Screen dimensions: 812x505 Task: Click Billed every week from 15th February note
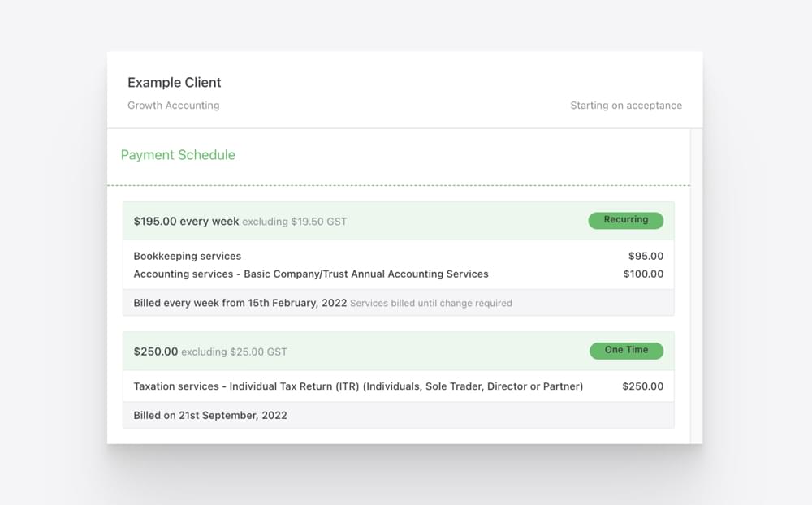coord(240,302)
